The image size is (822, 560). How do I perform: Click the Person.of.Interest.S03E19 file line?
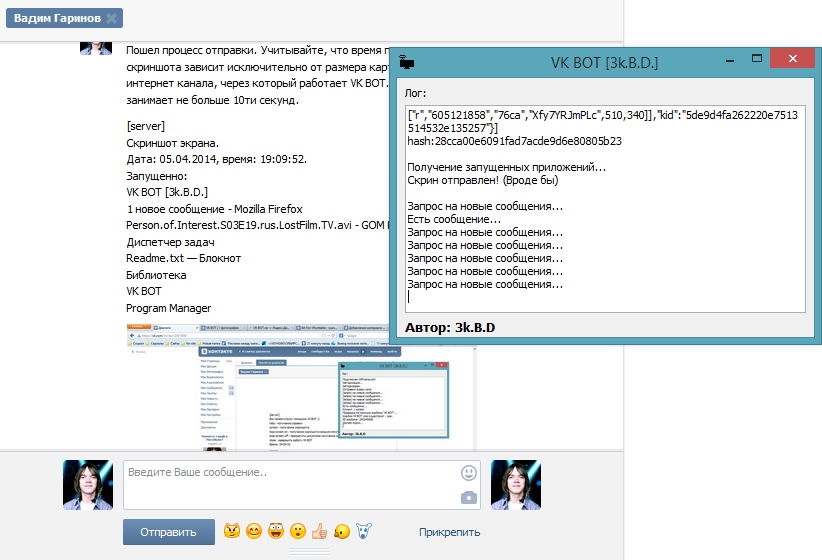(257, 225)
